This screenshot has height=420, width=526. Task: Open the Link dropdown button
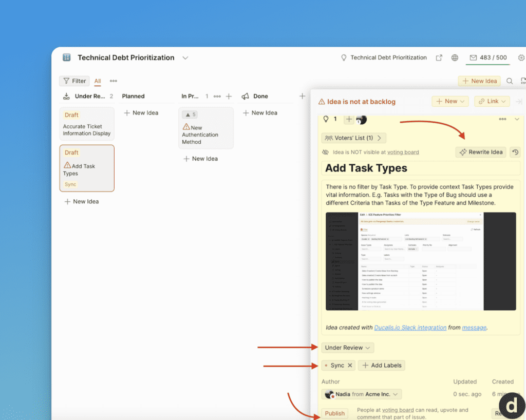492,102
